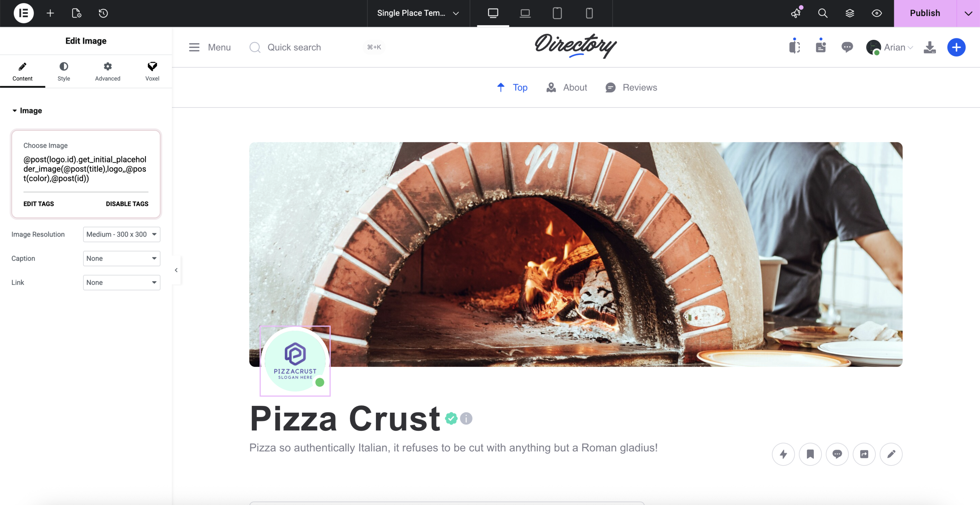Switch to the Style tab
Image resolution: width=980 pixels, height=505 pixels.
[x=64, y=71]
